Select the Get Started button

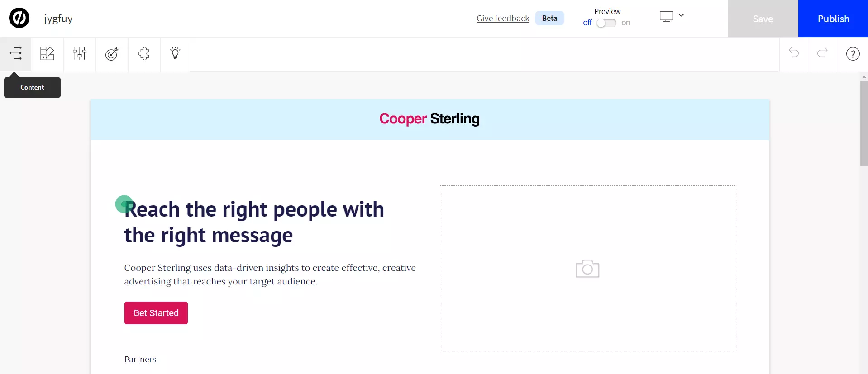156,313
